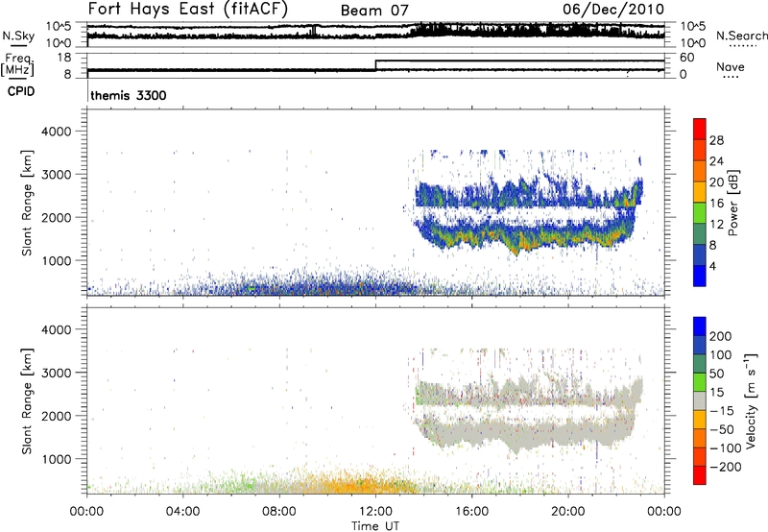Viewport: 768px width, 532px height.
Task: Click the 'Velocity [m s⁻¹]' colorbar label
Action: [x=751, y=400]
